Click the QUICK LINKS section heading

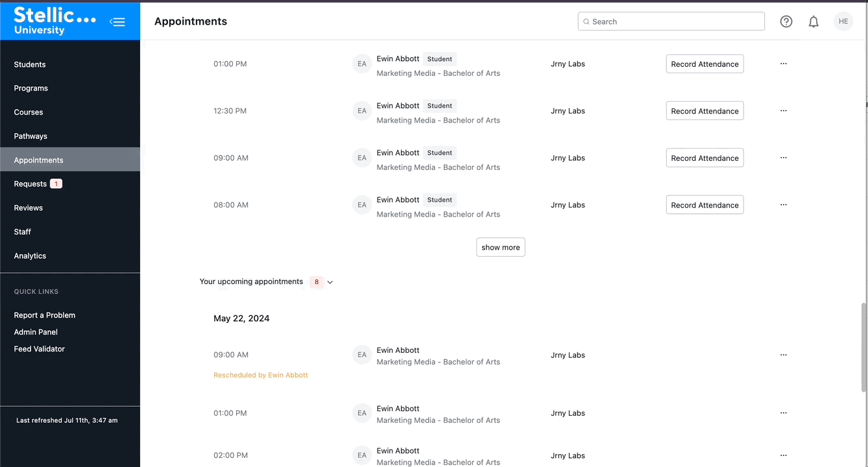[x=36, y=292]
